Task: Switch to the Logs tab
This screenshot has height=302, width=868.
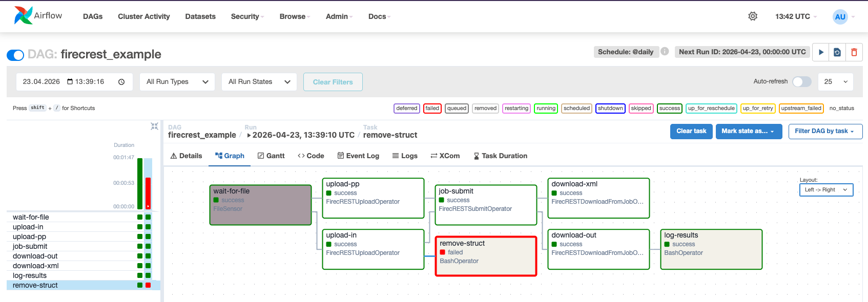Action: [405, 156]
